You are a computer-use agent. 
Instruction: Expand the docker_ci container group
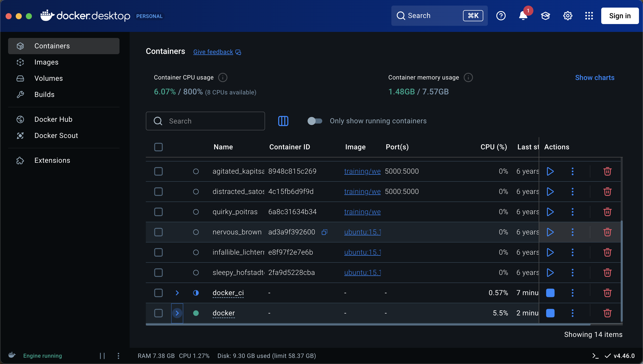177,293
